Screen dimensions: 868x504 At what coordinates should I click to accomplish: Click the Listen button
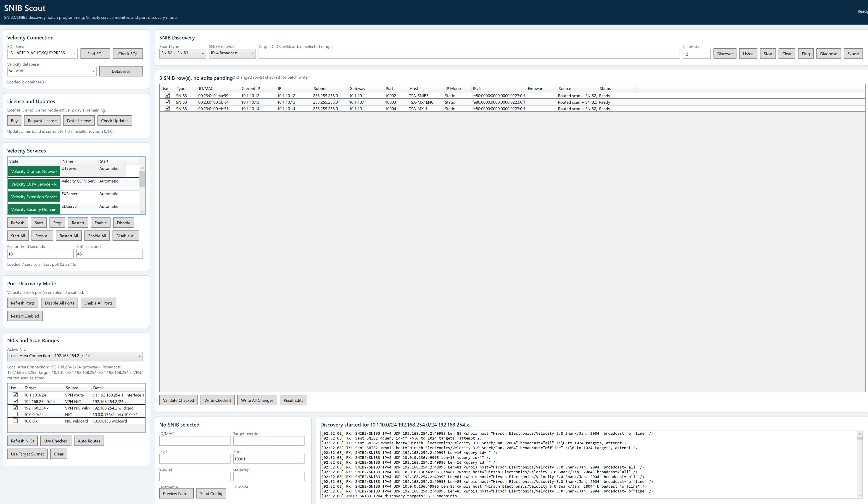[748, 54]
